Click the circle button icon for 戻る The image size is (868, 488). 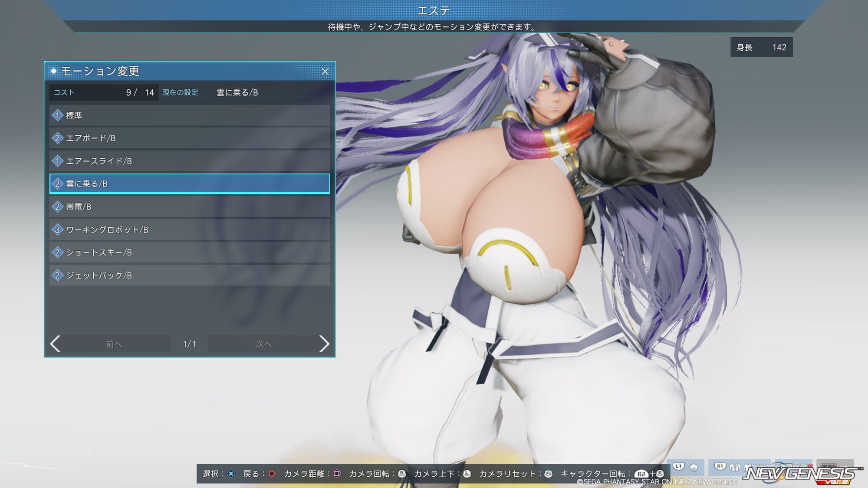[x=272, y=474]
